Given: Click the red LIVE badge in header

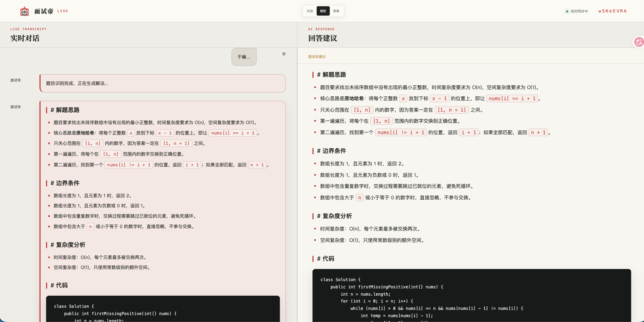Looking at the screenshot, I should click(63, 11).
